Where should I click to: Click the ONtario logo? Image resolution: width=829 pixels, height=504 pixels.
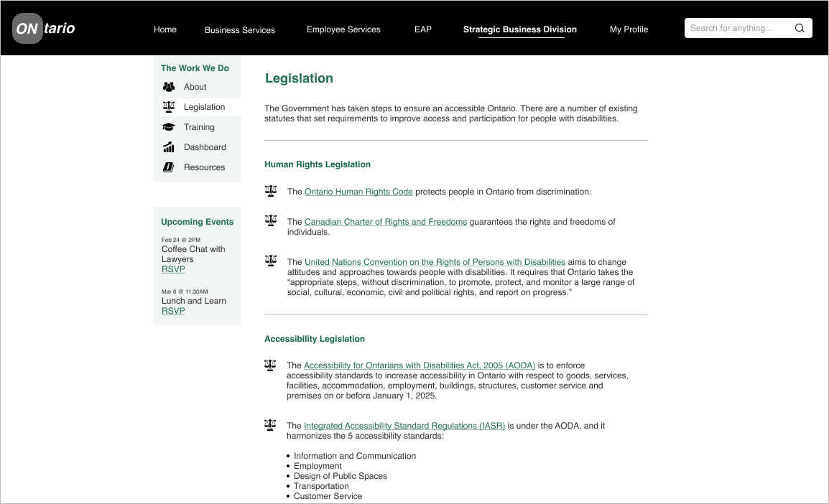[44, 28]
